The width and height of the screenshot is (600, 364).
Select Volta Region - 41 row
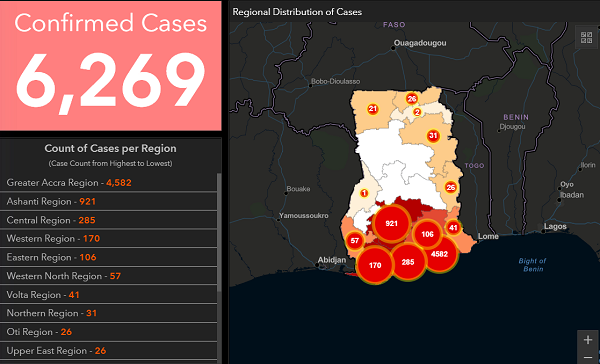109,295
